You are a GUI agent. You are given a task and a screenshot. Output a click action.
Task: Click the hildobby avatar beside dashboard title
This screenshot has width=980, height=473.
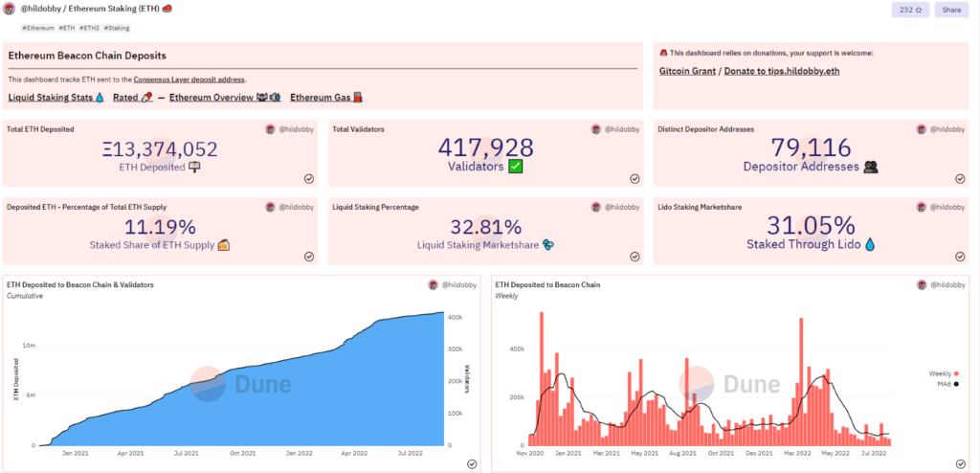click(x=9, y=10)
